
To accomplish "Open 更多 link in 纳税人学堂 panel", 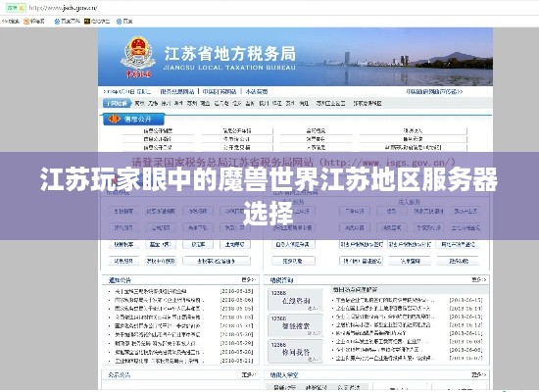I will (x=479, y=374).
